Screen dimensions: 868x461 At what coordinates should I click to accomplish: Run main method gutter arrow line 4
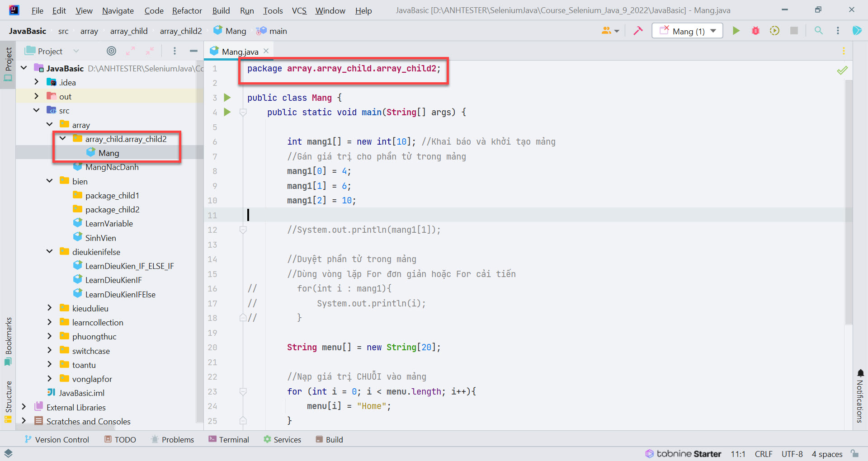click(227, 112)
